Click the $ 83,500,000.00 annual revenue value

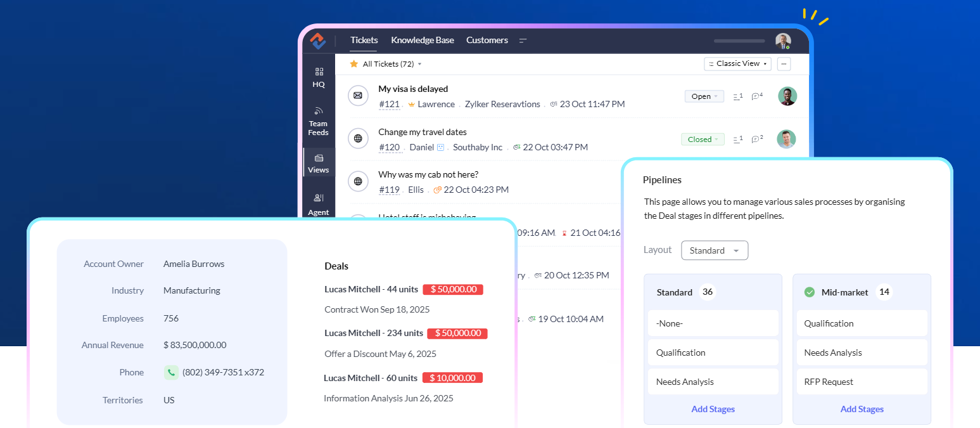(195, 345)
